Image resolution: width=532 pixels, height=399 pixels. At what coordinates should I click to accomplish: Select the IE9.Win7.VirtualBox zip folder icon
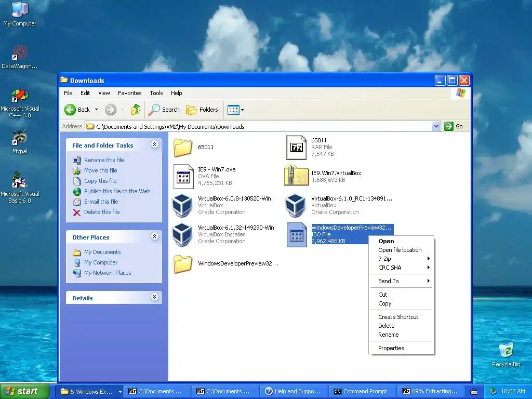[296, 176]
